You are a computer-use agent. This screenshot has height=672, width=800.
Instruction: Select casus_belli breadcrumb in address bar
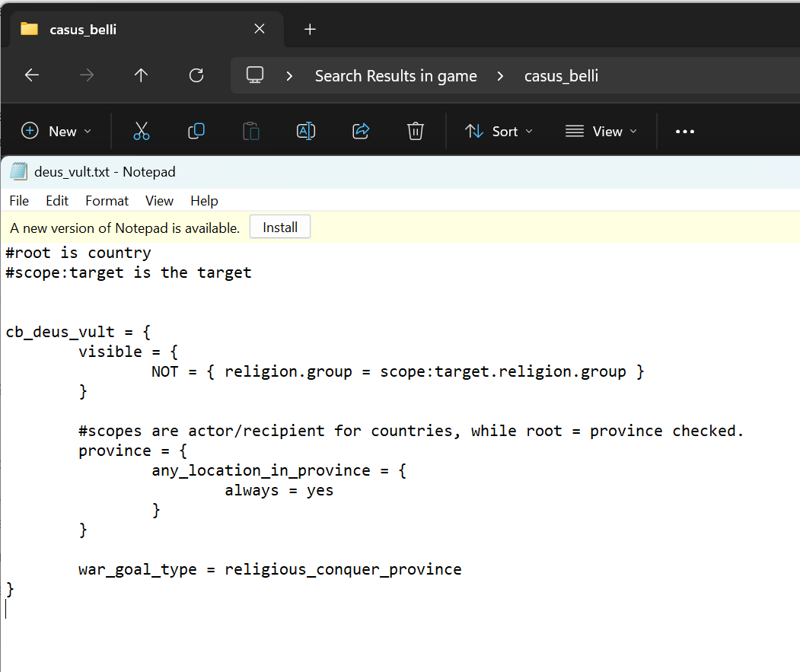[x=561, y=76]
